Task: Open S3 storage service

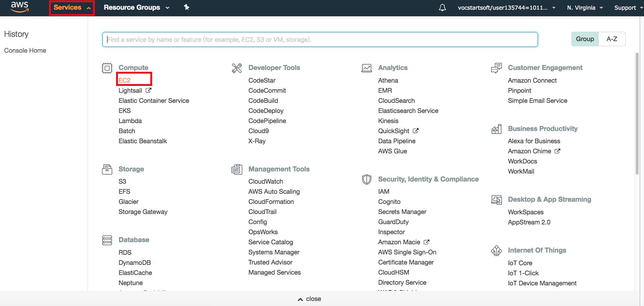Action: [x=123, y=182]
